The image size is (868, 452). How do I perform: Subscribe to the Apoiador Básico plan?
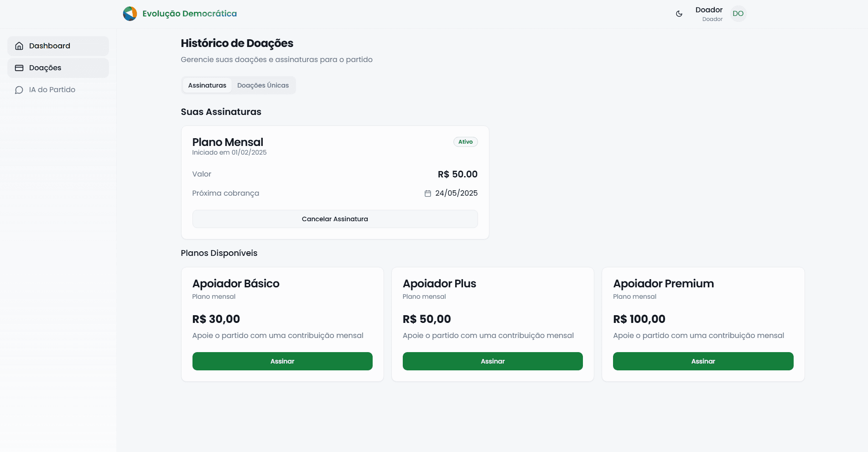(282, 361)
